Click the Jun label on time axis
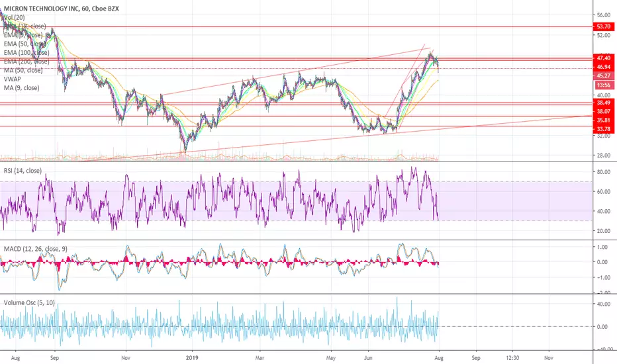This screenshot has width=617, height=364. [368, 358]
